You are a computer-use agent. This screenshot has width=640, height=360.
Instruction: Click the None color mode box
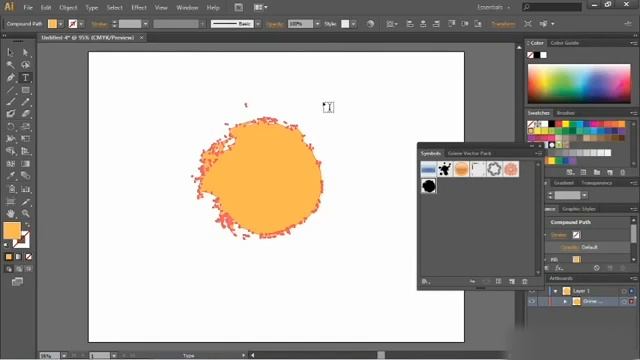[x=29, y=257]
